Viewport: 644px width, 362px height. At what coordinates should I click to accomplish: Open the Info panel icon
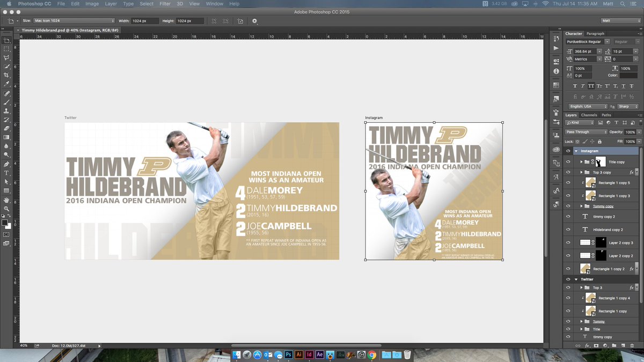pos(556,71)
